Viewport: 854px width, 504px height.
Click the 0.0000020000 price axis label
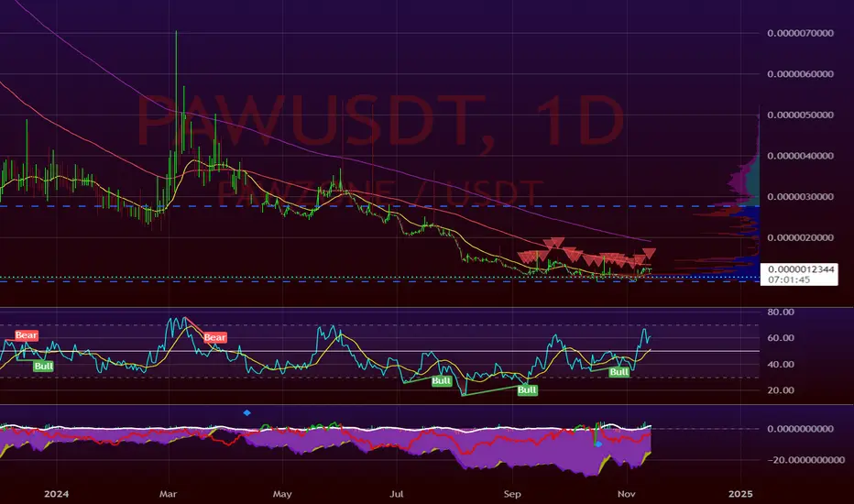pyautogui.click(x=800, y=237)
